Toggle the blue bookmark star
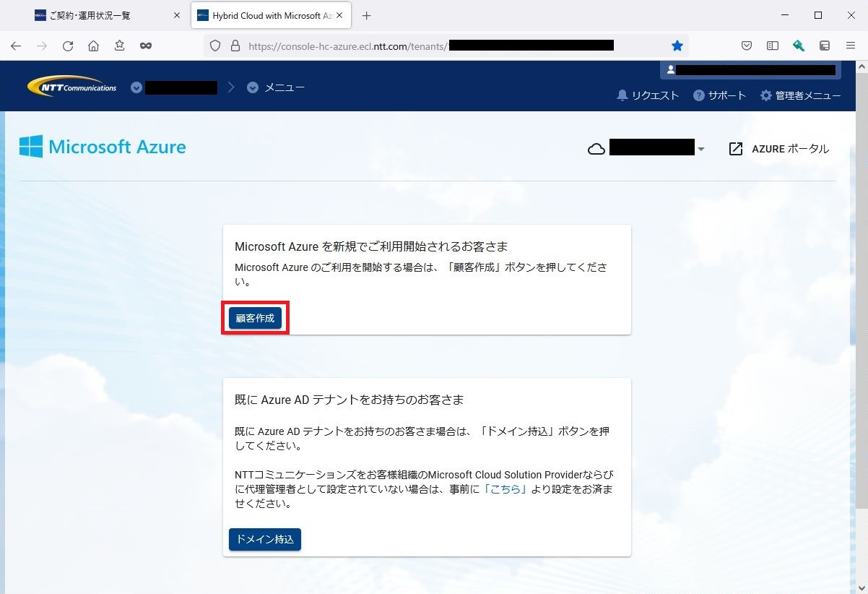 coord(677,46)
